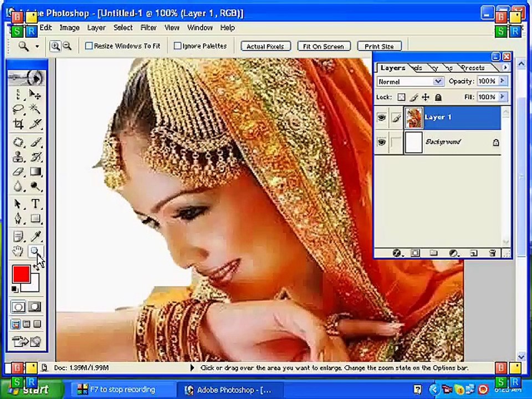This screenshot has width=532, height=399.
Task: Select the Magic Wand tool
Action: click(x=35, y=109)
